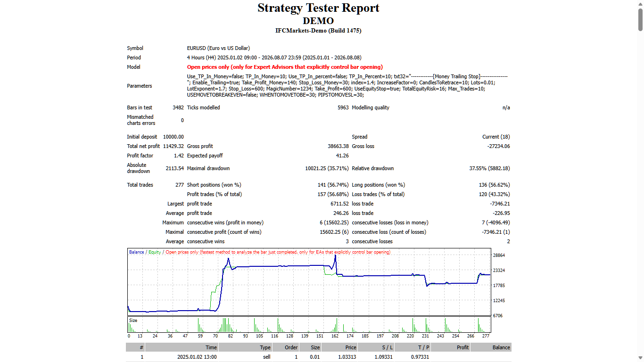
Task: Click the "Period" row label
Action: pos(134,58)
